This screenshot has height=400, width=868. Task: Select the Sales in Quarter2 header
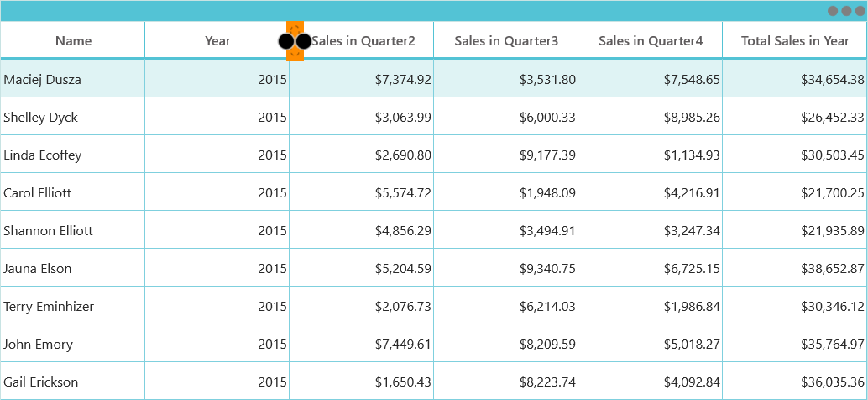(362, 40)
